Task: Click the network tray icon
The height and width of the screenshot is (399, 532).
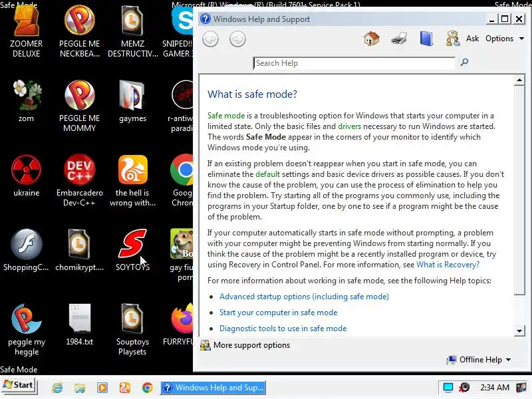Action: click(x=448, y=388)
